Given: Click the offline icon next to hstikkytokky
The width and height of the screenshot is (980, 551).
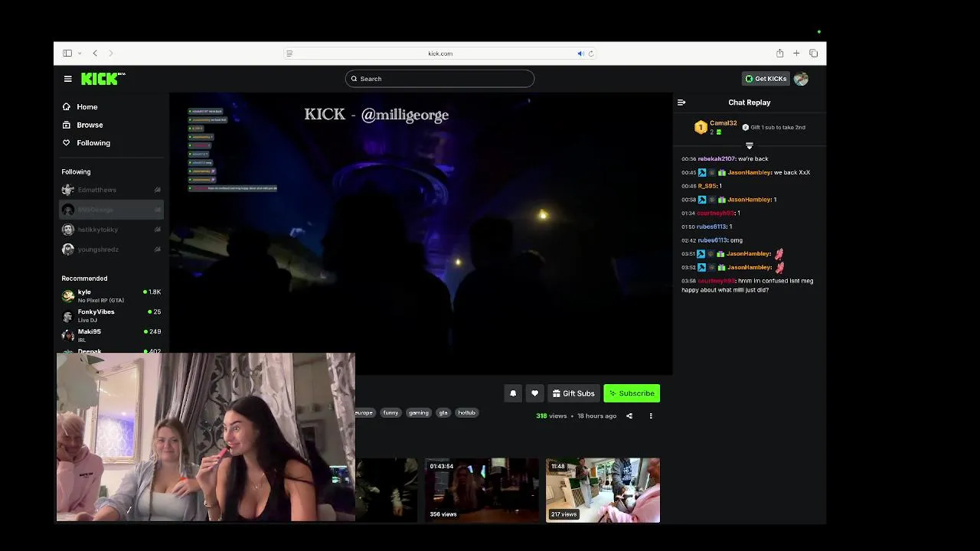Looking at the screenshot, I should click(158, 230).
